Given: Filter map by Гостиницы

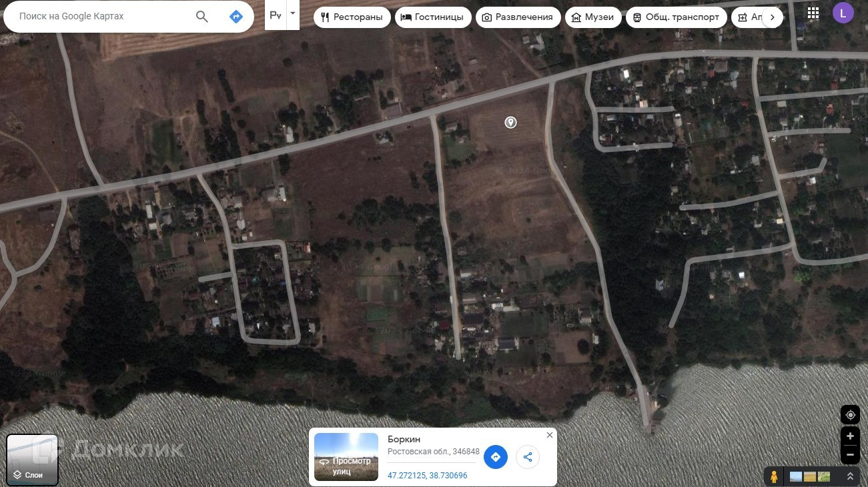Looking at the screenshot, I should tap(432, 17).
